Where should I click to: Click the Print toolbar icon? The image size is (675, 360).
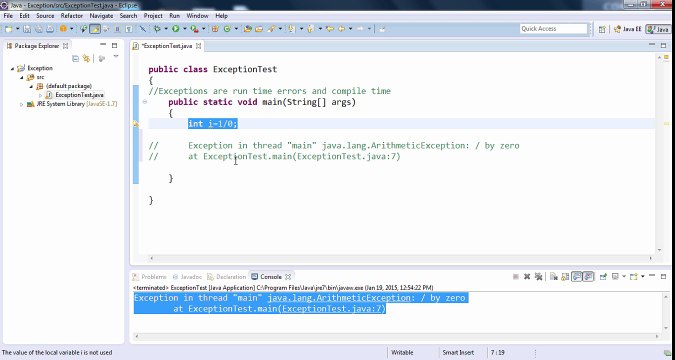pyautogui.click(x=50, y=29)
